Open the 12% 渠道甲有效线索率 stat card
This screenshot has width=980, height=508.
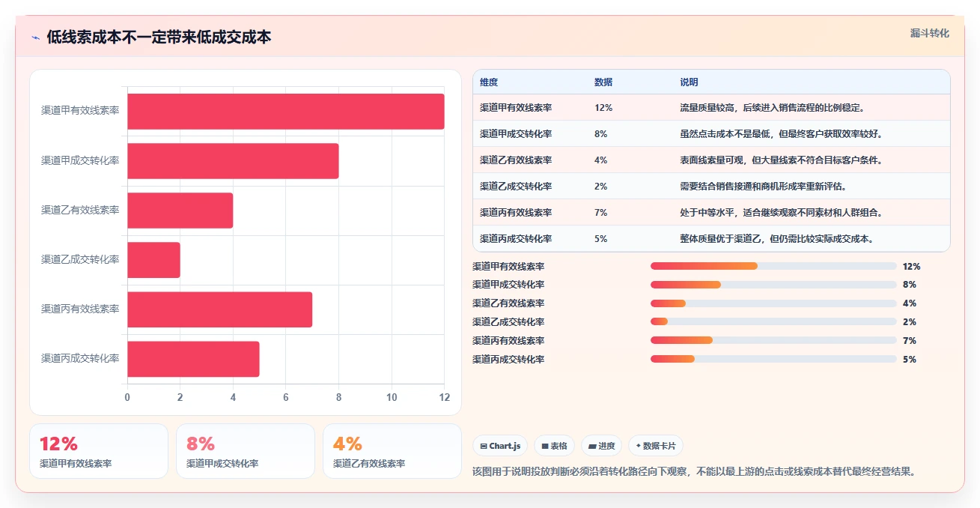99,451
